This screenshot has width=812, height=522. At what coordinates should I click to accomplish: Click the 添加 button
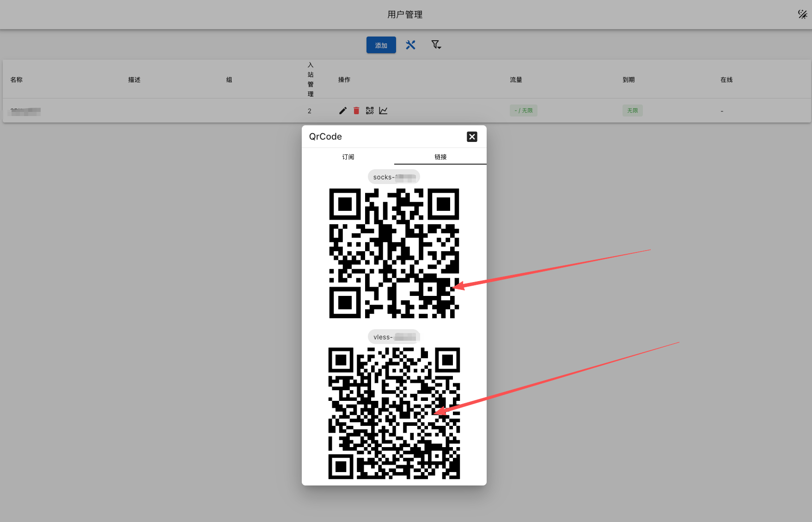[381, 45]
